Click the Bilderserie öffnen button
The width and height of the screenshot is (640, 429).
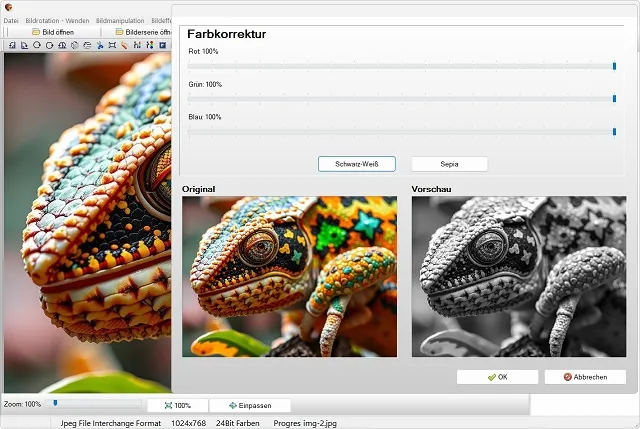click(x=137, y=32)
